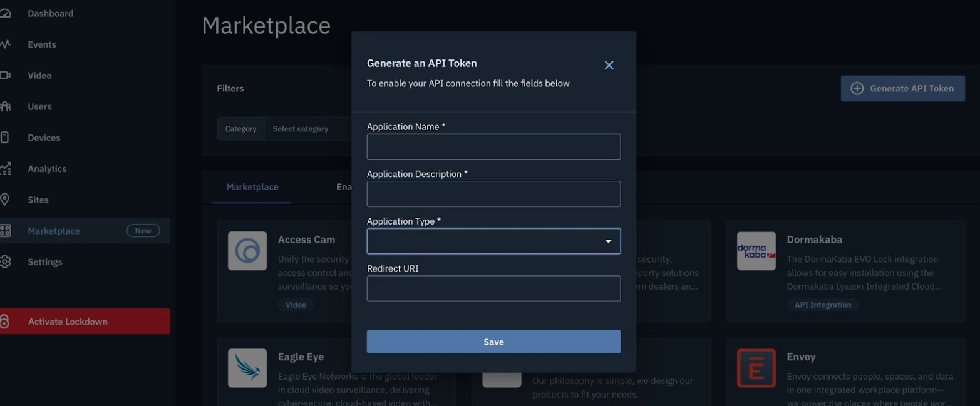Click the Video camera icon

pyautogui.click(x=5, y=76)
